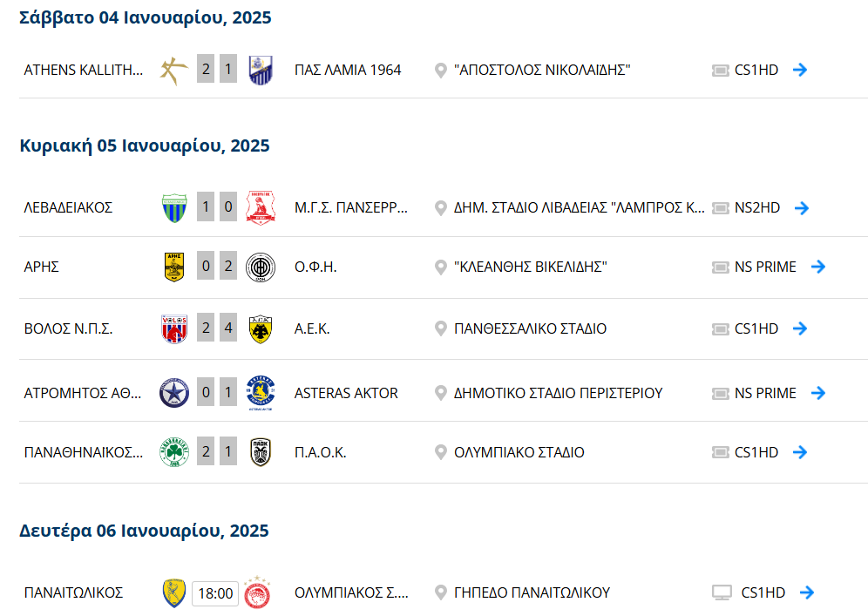The image size is (868, 616).
Task: Click the 18:00 kickoff time box
Action: [215, 593]
